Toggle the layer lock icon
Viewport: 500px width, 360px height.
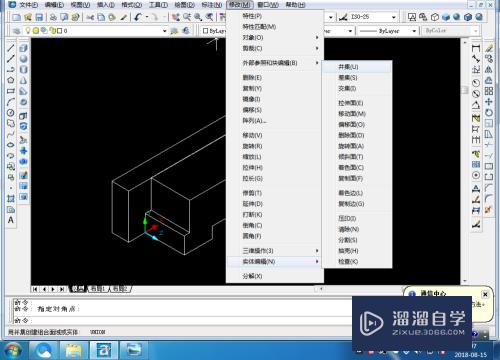point(52,31)
